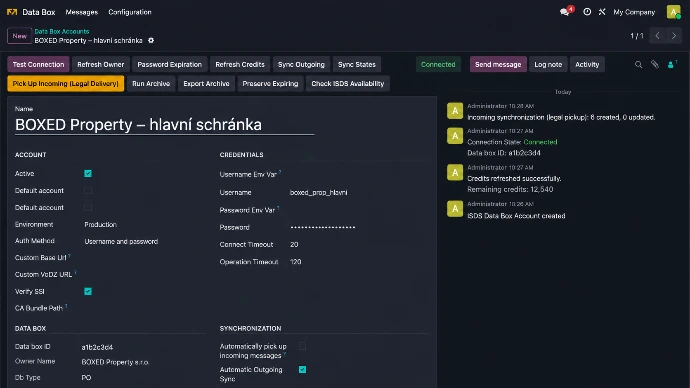The height and width of the screenshot is (388, 690).
Task: Toggle the first Default account checkbox
Action: point(88,190)
